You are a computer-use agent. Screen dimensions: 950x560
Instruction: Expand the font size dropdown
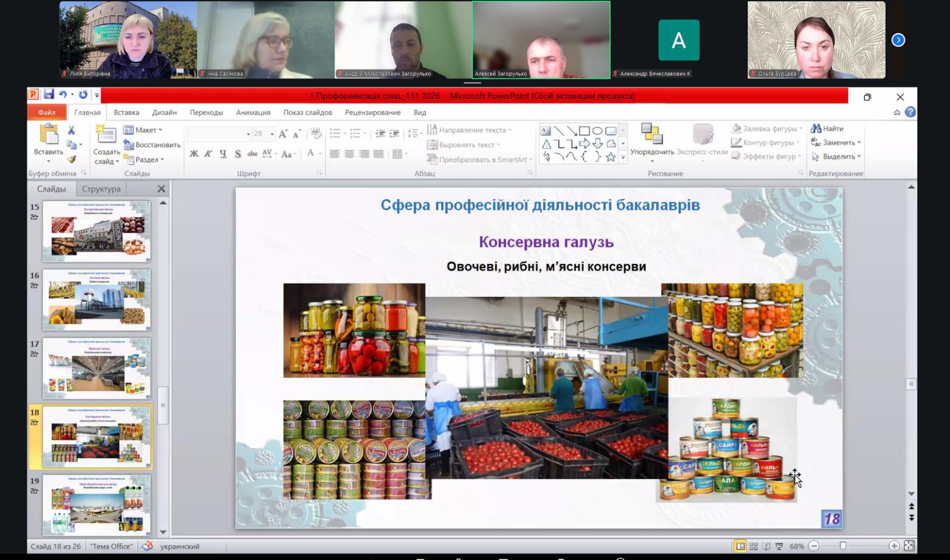pos(272,134)
